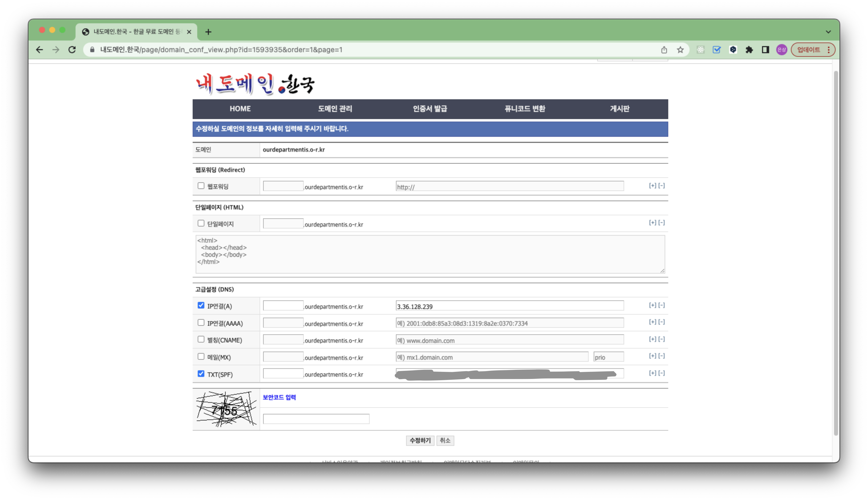Open the 퓨니코드 변환 menu
The height and width of the screenshot is (500, 868).
(x=525, y=109)
